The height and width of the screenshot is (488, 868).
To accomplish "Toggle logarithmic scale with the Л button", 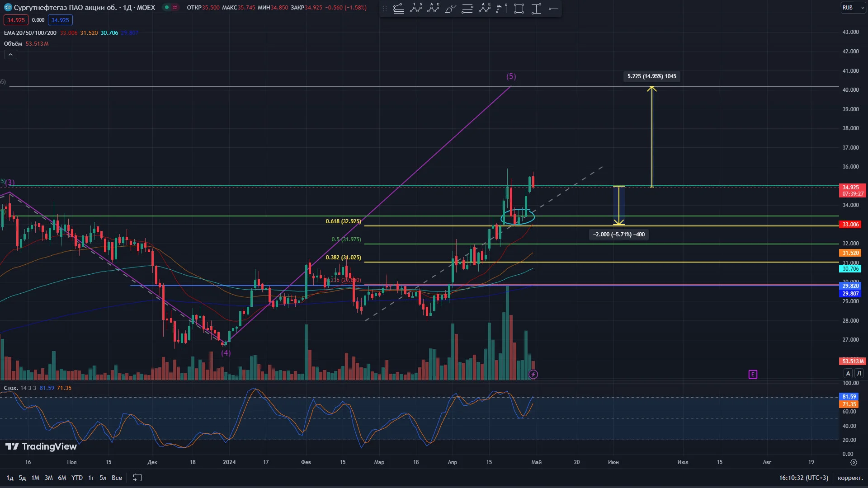I will tap(859, 373).
